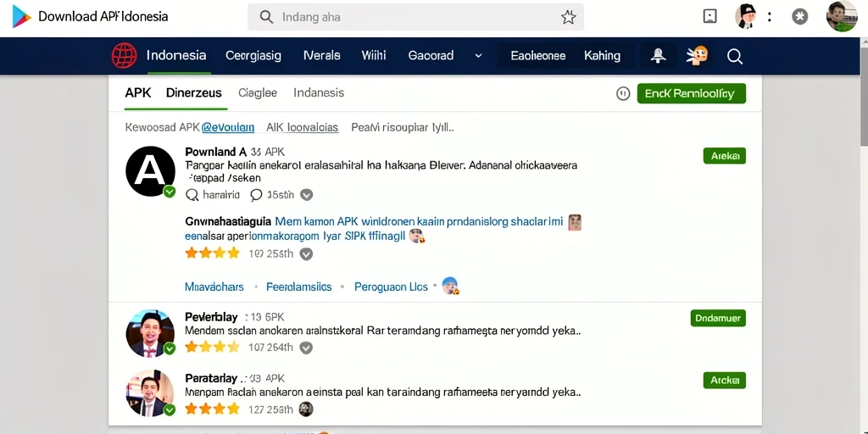Open the Peam risouplar tyill link
This screenshot has width=868, height=434.
tap(403, 127)
